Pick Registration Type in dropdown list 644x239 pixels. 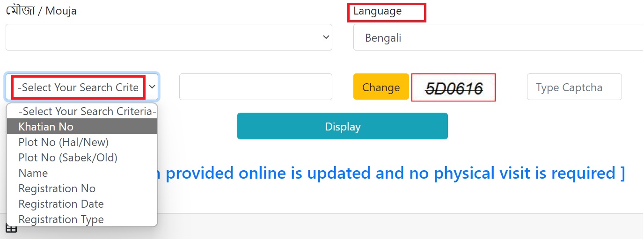pos(61,219)
